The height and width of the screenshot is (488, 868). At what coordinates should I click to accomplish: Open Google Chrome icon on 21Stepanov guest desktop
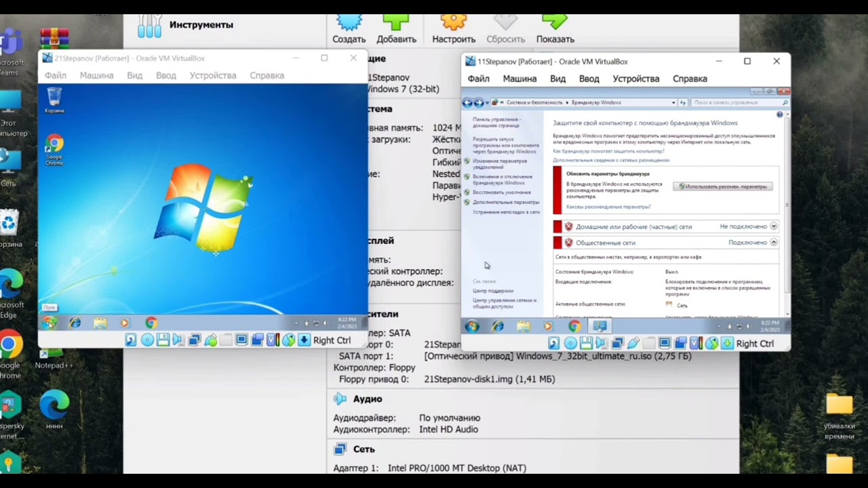[54, 150]
